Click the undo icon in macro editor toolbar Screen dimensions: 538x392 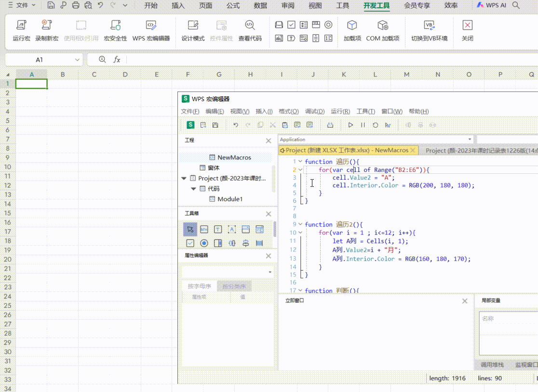point(236,125)
